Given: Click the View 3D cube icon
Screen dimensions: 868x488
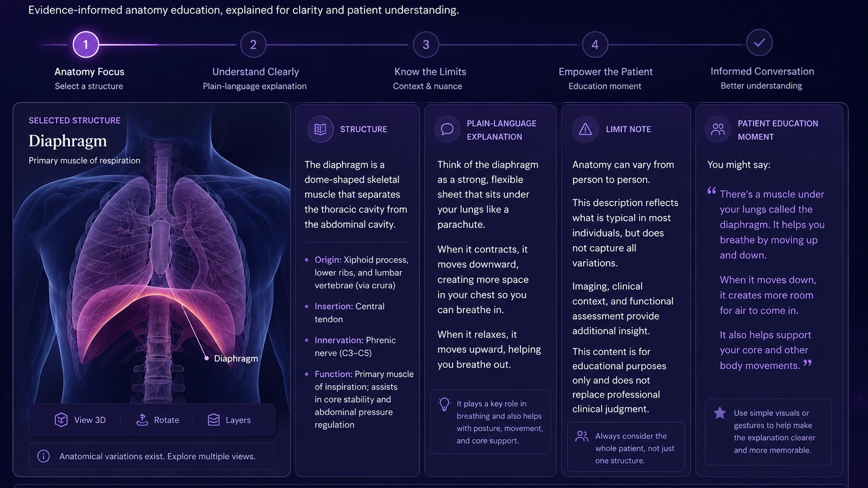Looking at the screenshot, I should tap(61, 420).
